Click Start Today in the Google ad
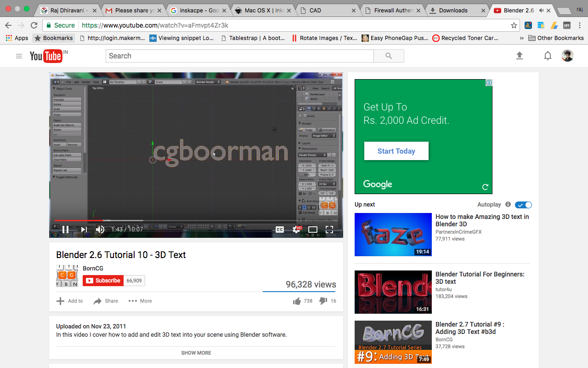The height and width of the screenshot is (368, 588). pyautogui.click(x=396, y=151)
